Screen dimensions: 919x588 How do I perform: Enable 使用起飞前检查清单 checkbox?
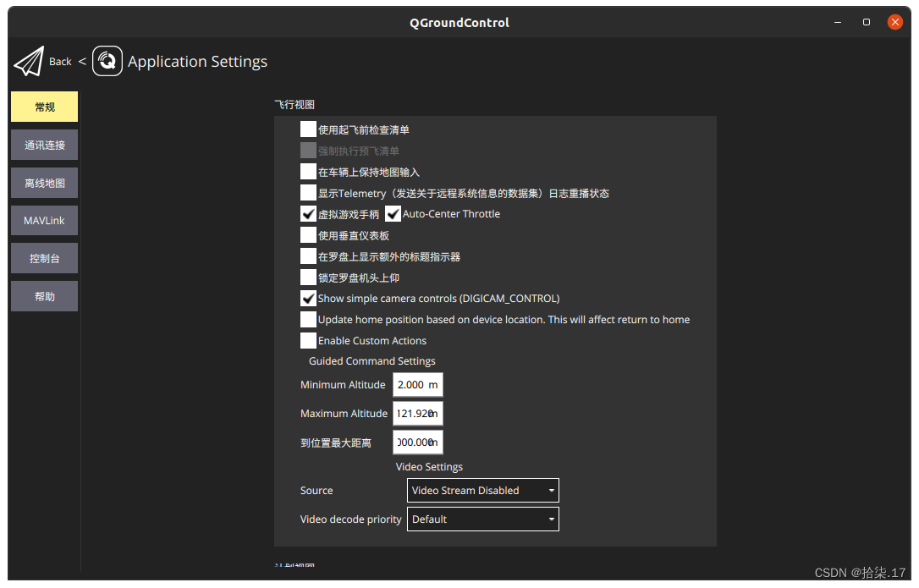click(309, 129)
